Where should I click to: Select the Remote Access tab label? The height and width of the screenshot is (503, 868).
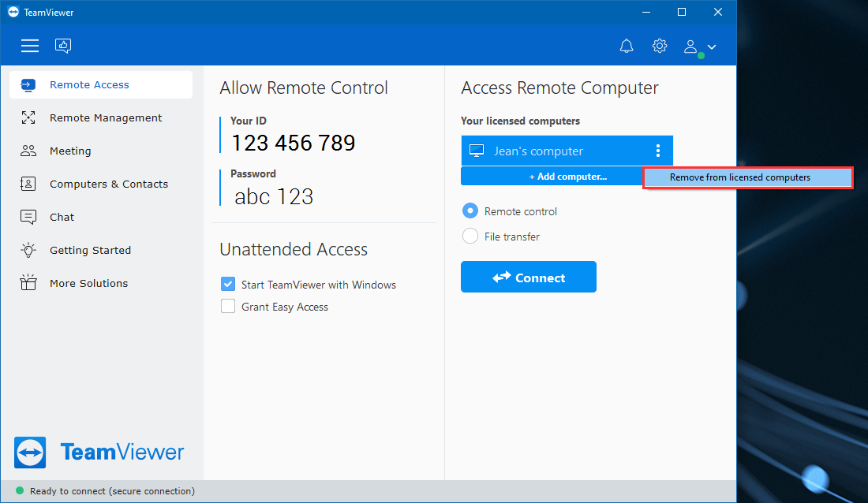[x=89, y=84]
